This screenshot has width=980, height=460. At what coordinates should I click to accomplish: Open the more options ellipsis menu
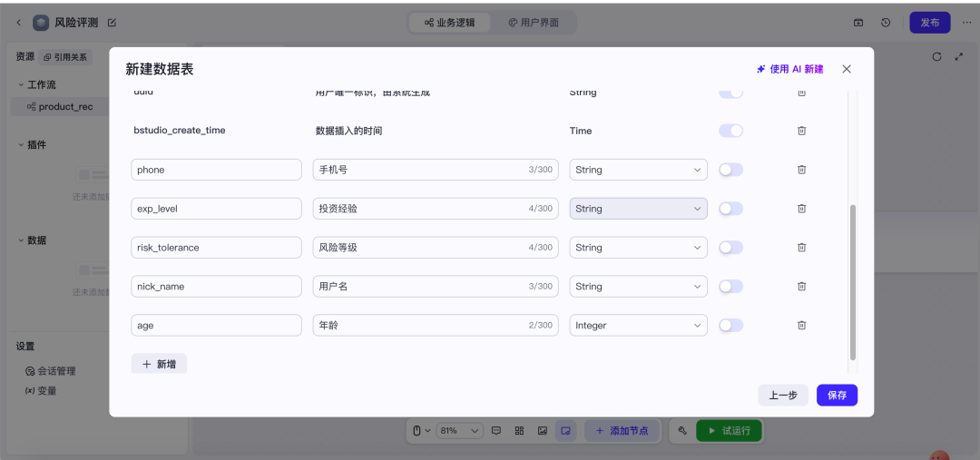pyautogui.click(x=967, y=23)
